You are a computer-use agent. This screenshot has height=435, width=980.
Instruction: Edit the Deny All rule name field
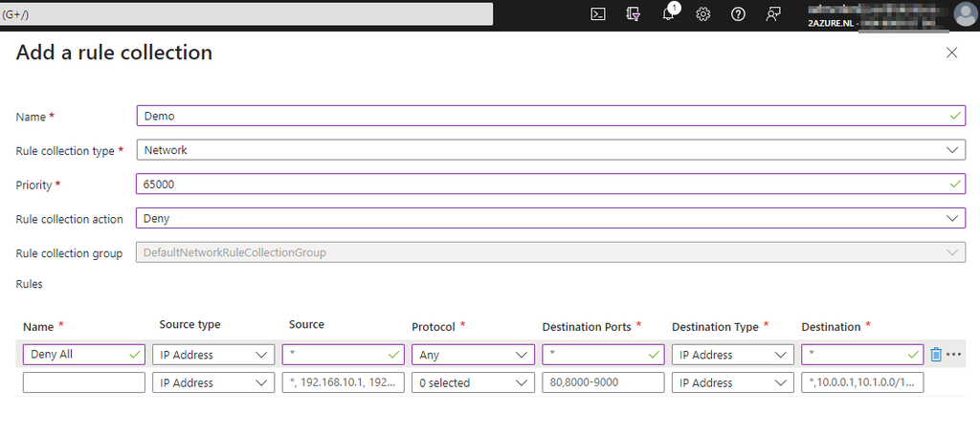(84, 355)
